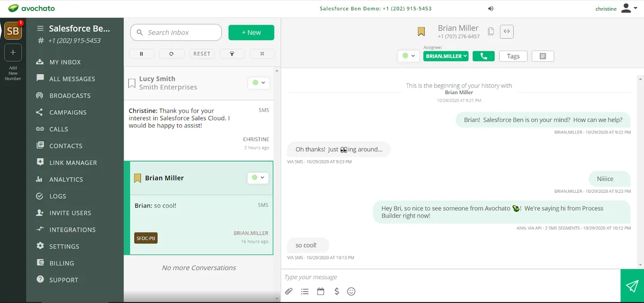
Task: Open emoji picker smiley icon
Action: click(352, 292)
